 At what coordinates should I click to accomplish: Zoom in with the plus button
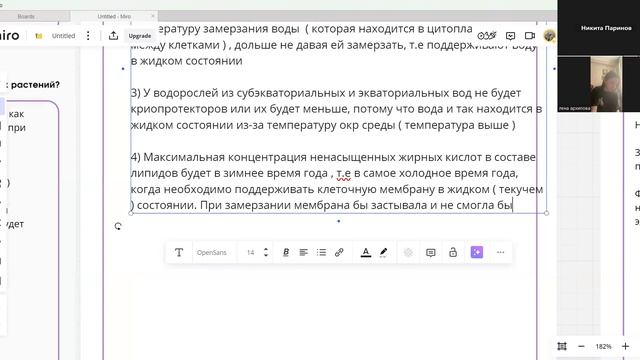tap(625, 347)
